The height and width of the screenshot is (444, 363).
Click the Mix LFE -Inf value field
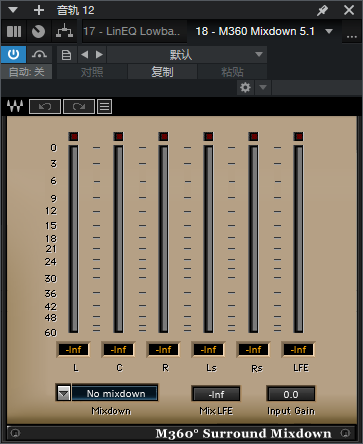216,394
